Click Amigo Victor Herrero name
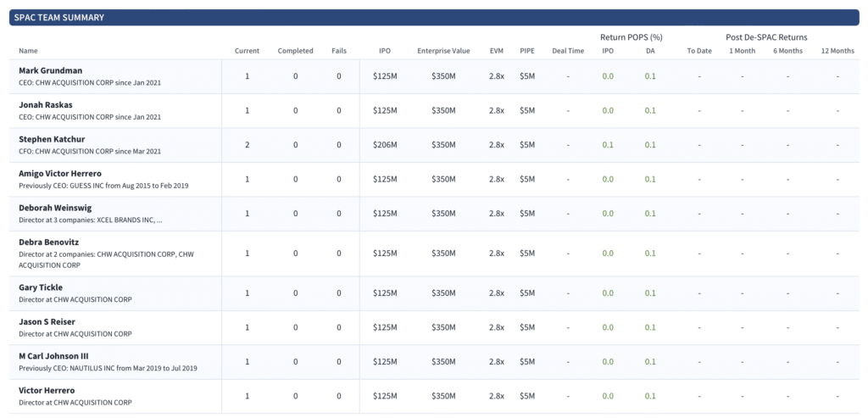Viewport: 868px width, 418px height. coord(60,174)
